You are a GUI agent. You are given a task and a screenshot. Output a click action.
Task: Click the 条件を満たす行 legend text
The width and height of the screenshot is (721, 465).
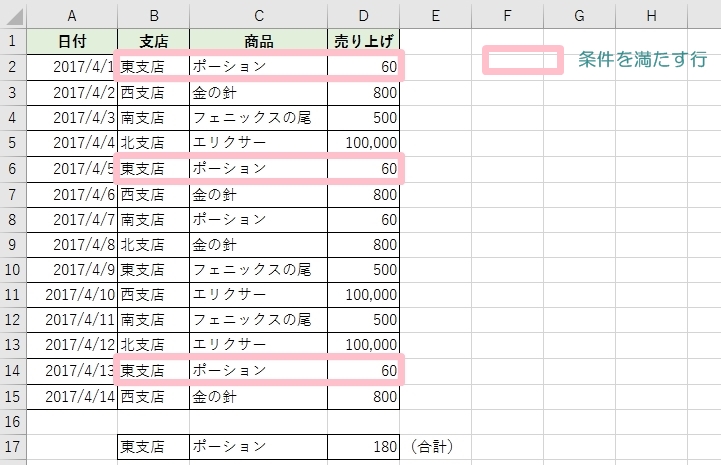click(x=642, y=60)
